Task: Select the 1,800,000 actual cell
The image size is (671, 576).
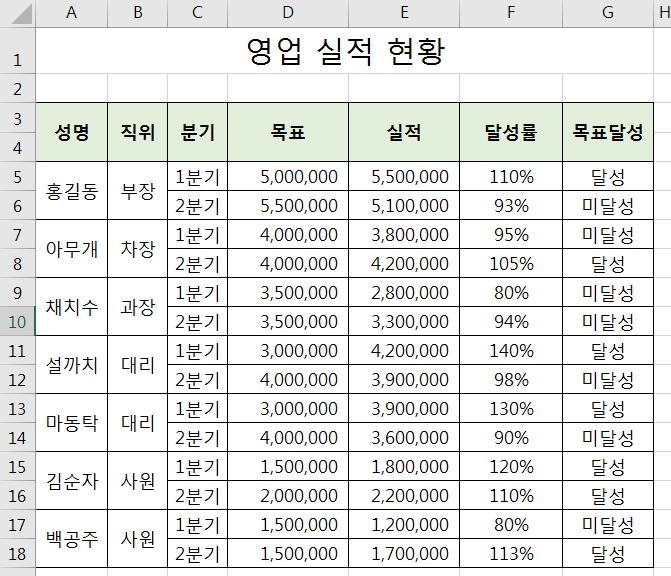Action: click(x=404, y=466)
